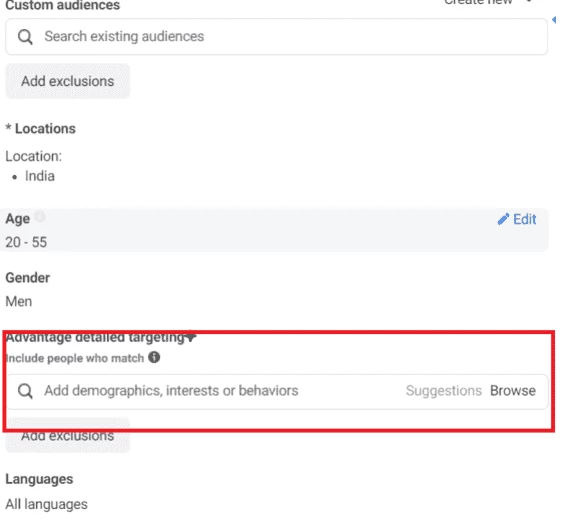Open the Browse option in detailed targeting

click(513, 391)
